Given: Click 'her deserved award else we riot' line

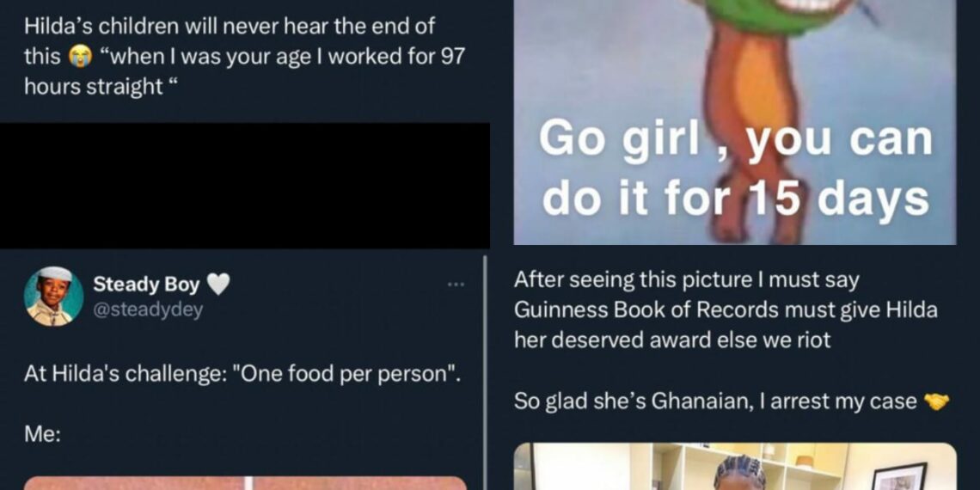Looking at the screenshot, I should pos(672,340).
